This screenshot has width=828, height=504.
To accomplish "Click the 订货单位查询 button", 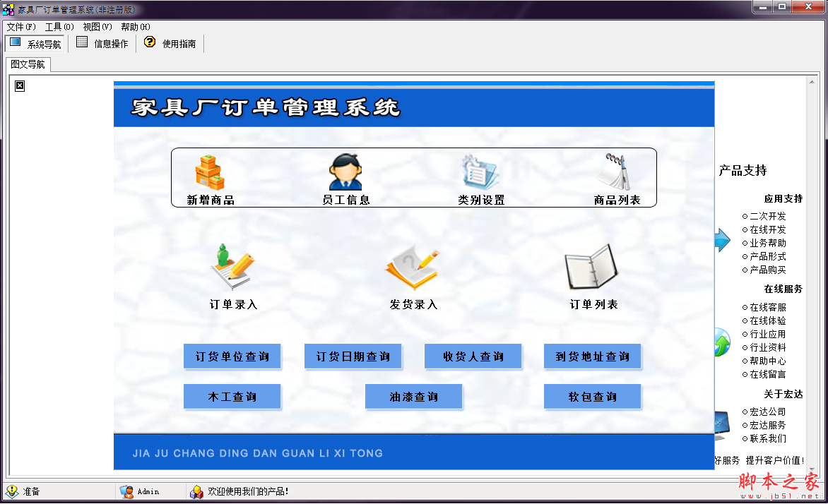I will (x=232, y=356).
